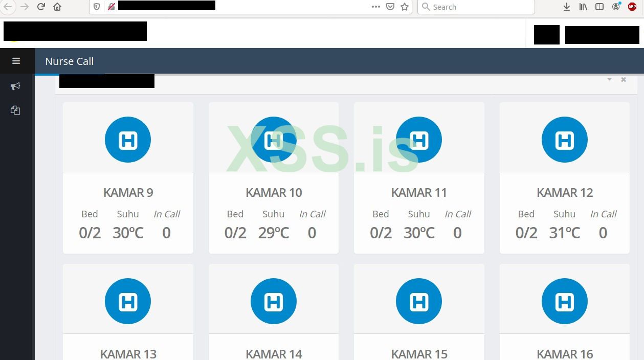Screen dimensions: 644x360
Task: Click the KAMAR 14 title
Action: (274, 354)
